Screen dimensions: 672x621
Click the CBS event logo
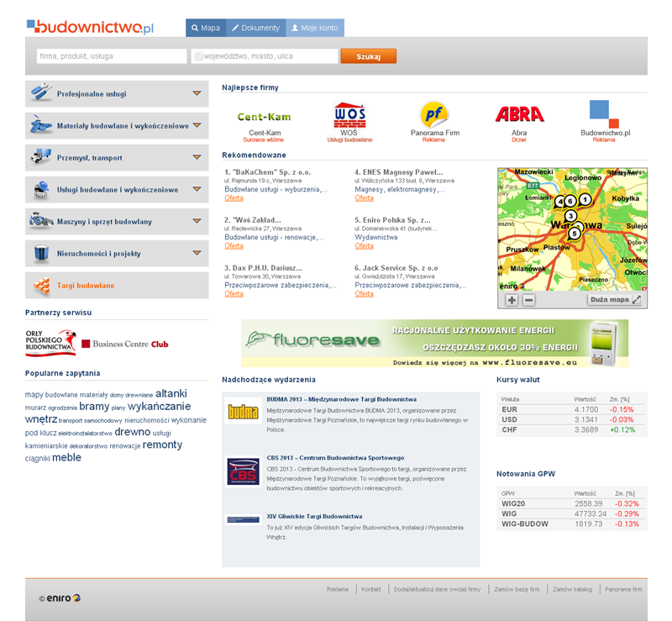[x=242, y=470]
